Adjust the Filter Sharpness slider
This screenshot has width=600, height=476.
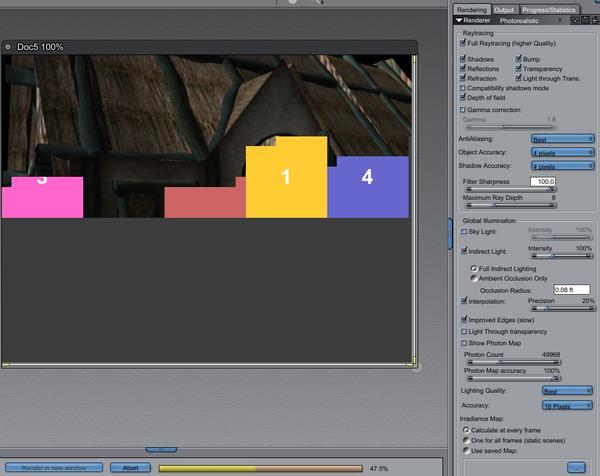click(x=511, y=189)
